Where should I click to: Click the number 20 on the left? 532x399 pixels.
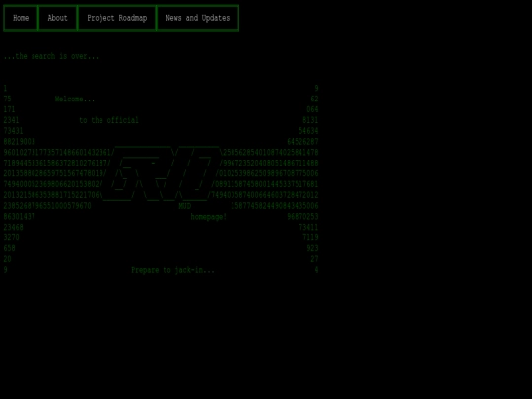click(8, 259)
